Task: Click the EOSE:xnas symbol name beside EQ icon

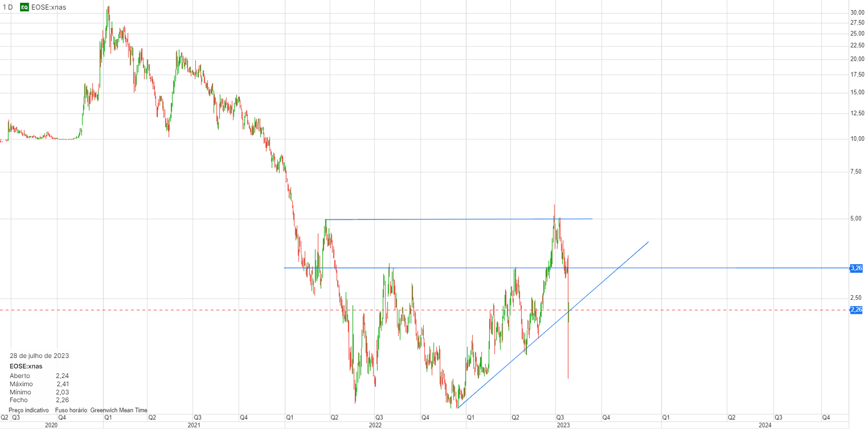Action: pos(49,7)
